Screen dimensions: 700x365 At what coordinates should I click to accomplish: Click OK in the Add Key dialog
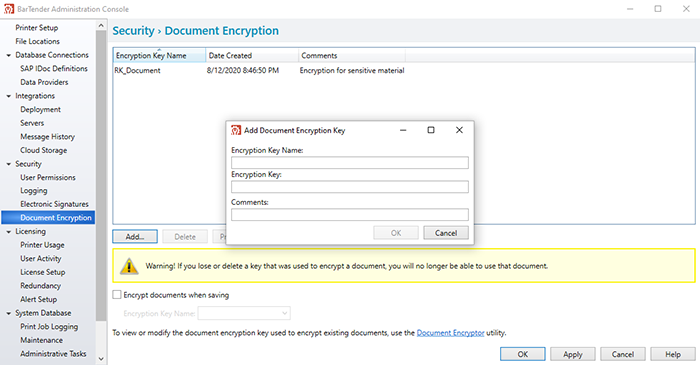coord(396,233)
